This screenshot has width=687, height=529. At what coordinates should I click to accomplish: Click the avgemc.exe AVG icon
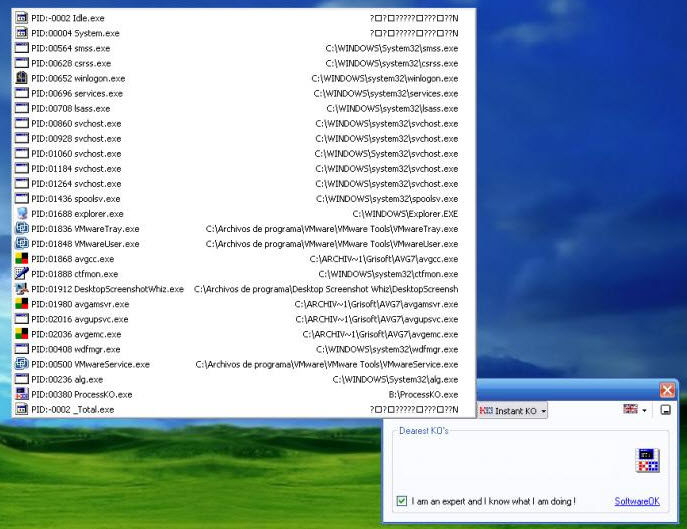pos(21,334)
